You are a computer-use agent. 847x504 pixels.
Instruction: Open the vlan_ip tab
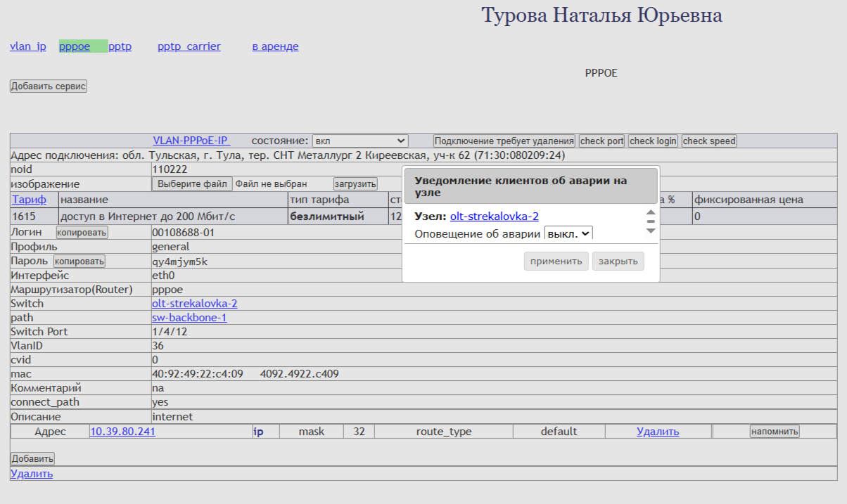point(28,46)
